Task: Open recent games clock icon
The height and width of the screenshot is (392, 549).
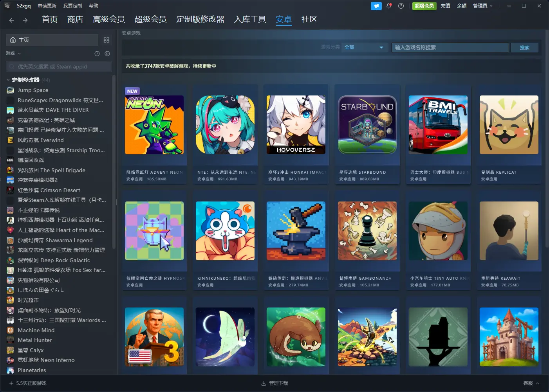Action: 97,54
